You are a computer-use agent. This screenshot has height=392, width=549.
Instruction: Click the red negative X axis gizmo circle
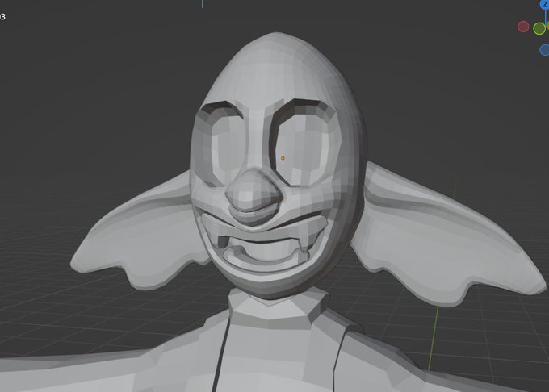pyautogui.click(x=523, y=27)
